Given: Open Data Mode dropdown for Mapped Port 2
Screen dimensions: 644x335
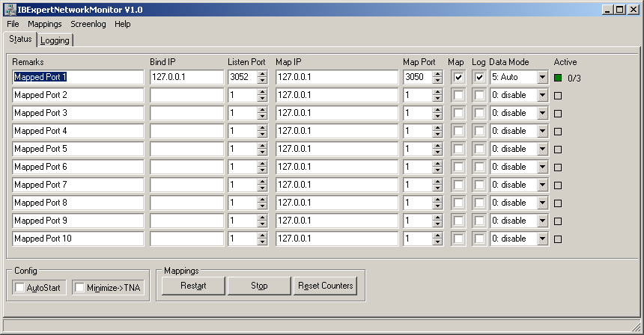Looking at the screenshot, I should click(x=543, y=95).
